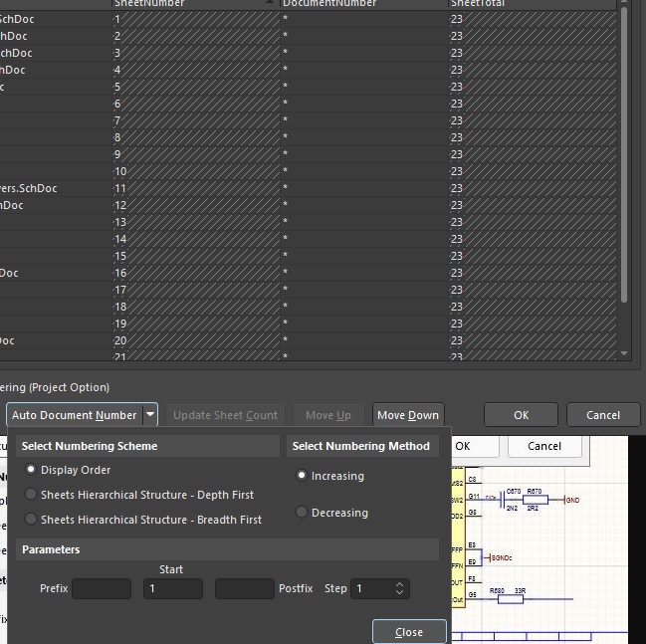Select SheetNumber cell with value 16
Image resolution: width=646 pixels, height=644 pixels.
196,273
